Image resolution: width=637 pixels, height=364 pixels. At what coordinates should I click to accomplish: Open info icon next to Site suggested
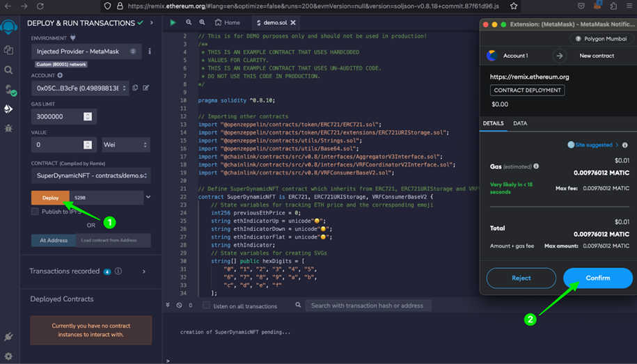click(x=624, y=145)
